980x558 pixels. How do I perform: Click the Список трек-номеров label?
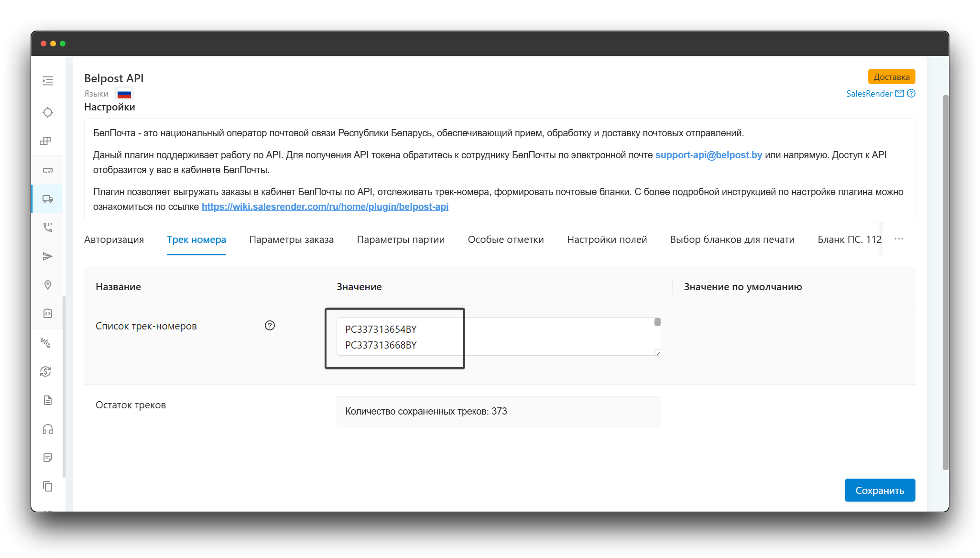(x=146, y=326)
